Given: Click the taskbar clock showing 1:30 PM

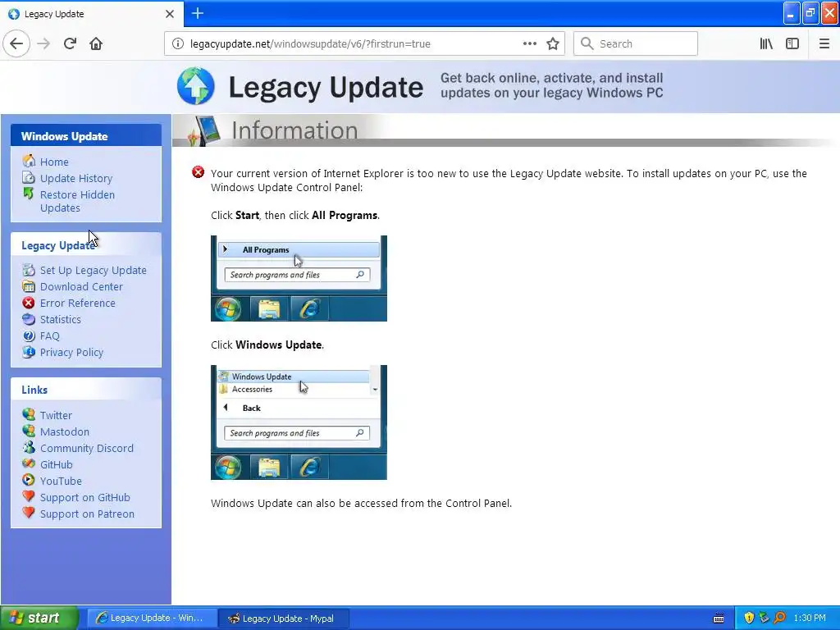Looking at the screenshot, I should (x=810, y=619).
